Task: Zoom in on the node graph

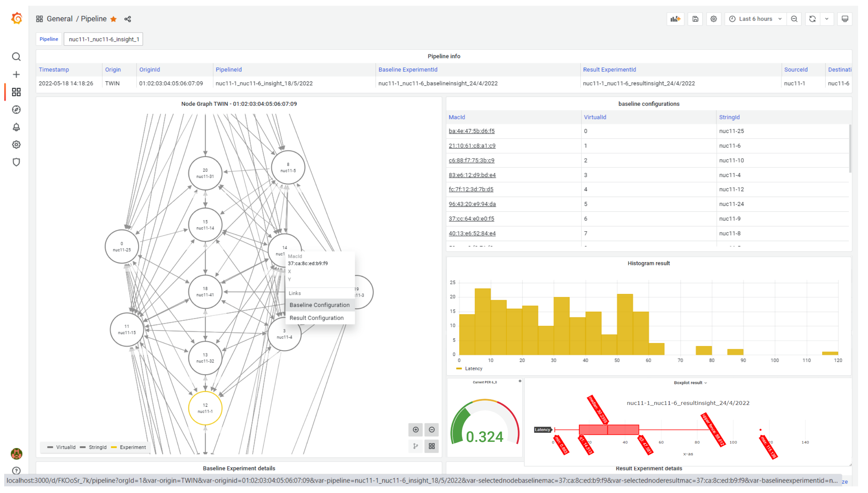Action: [x=415, y=430]
